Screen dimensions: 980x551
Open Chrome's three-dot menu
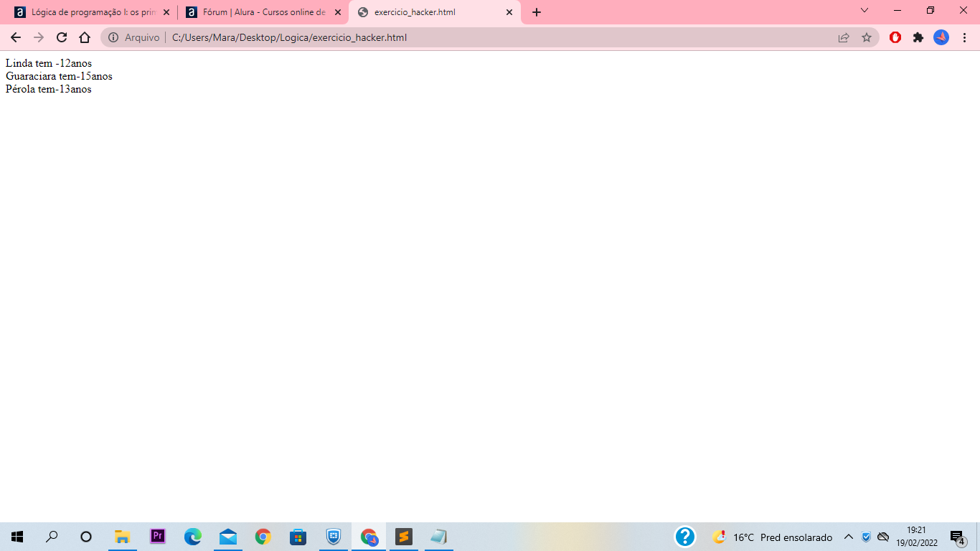click(x=964, y=37)
